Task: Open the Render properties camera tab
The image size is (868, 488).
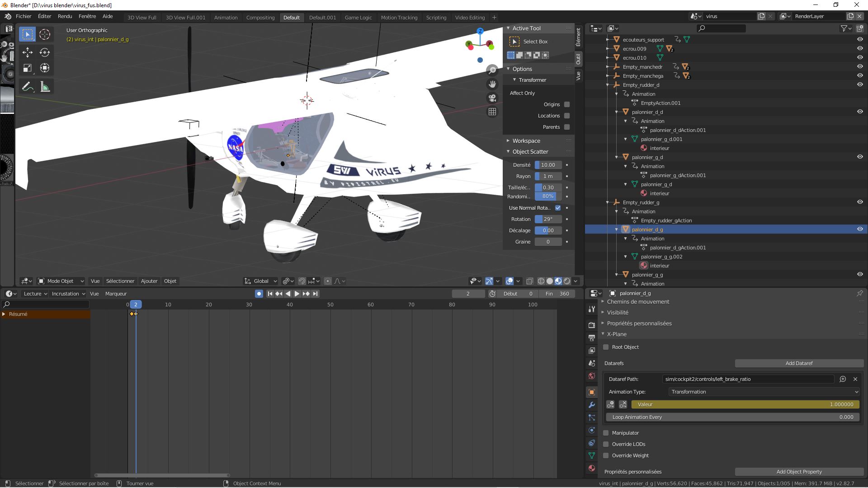Action: 591,324
